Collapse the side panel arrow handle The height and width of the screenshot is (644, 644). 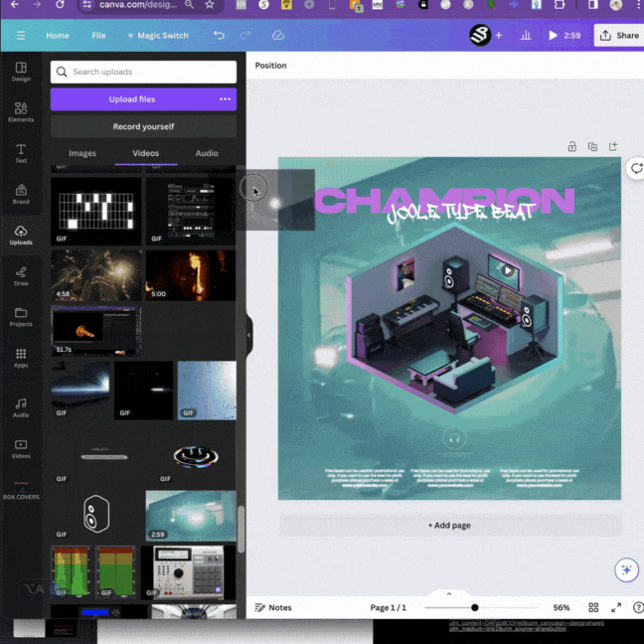pos(248,335)
